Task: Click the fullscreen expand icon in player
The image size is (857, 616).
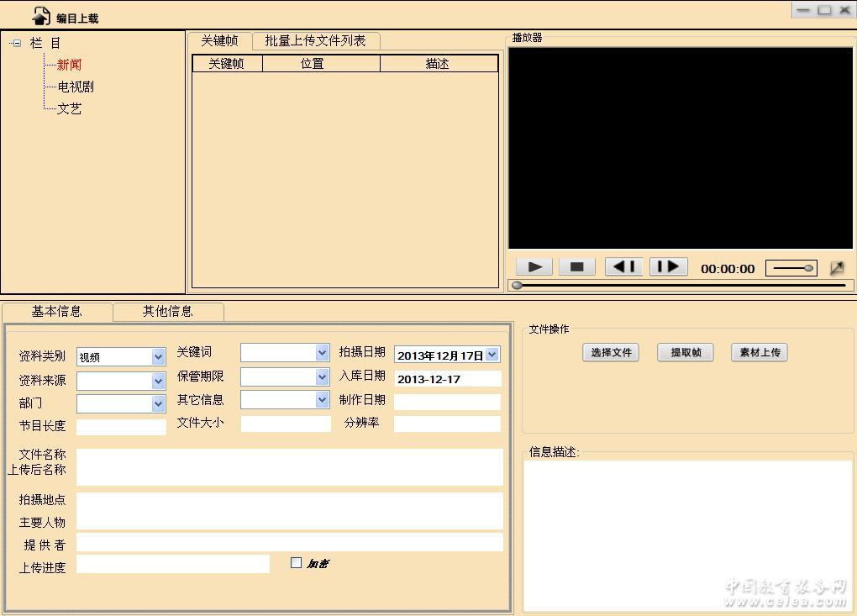Action: pos(837,268)
